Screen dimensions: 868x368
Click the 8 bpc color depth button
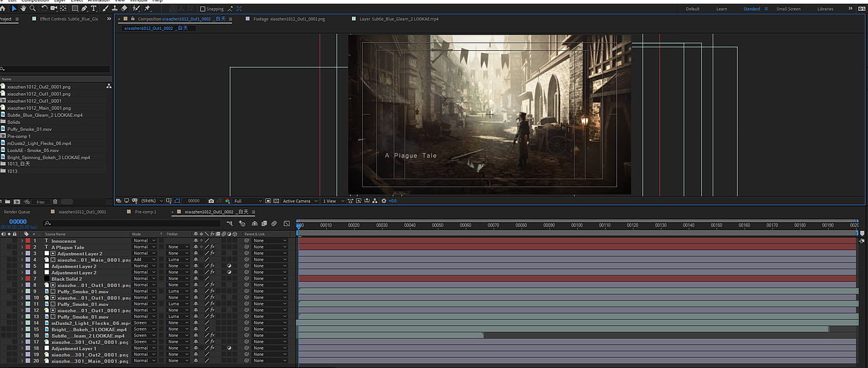[x=40, y=202]
